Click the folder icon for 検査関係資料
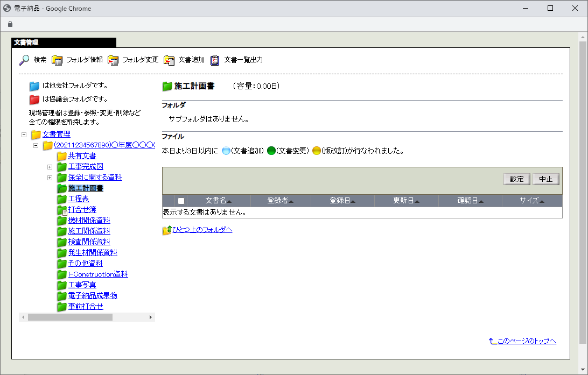The image size is (588, 375). pos(62,242)
